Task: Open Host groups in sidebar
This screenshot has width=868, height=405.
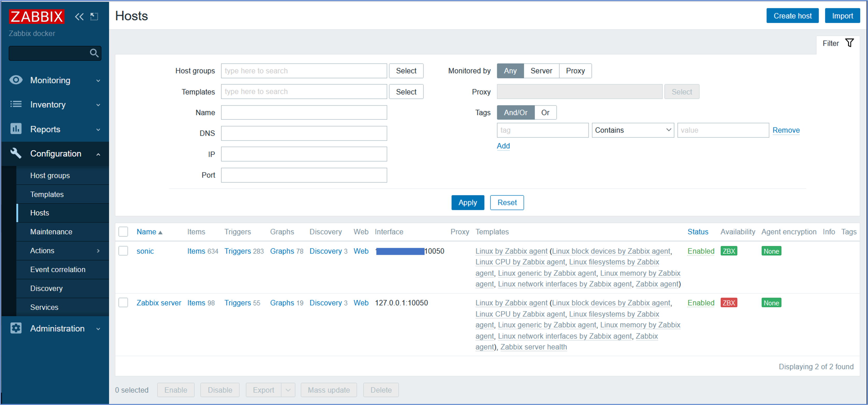Action: pyautogui.click(x=50, y=176)
